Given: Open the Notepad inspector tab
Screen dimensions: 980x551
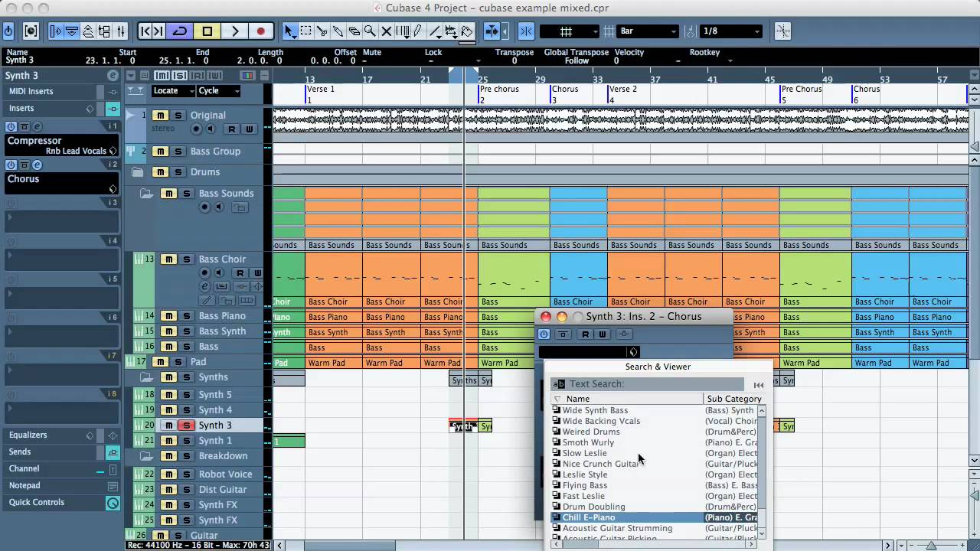Looking at the screenshot, I should pyautogui.click(x=24, y=485).
